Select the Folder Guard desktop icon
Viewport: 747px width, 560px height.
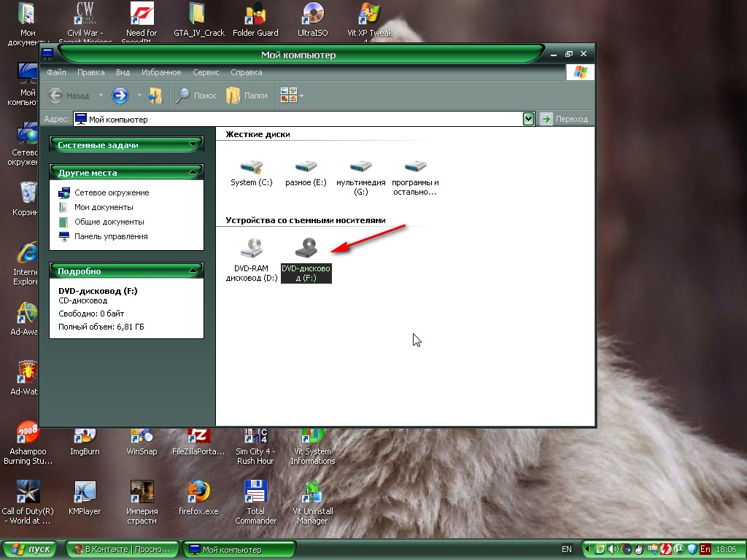[x=255, y=19]
